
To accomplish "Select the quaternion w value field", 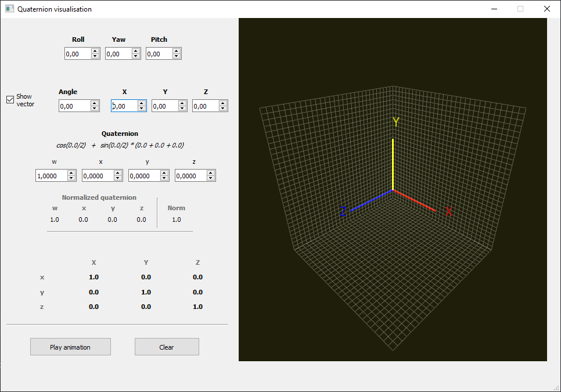I will point(51,175).
